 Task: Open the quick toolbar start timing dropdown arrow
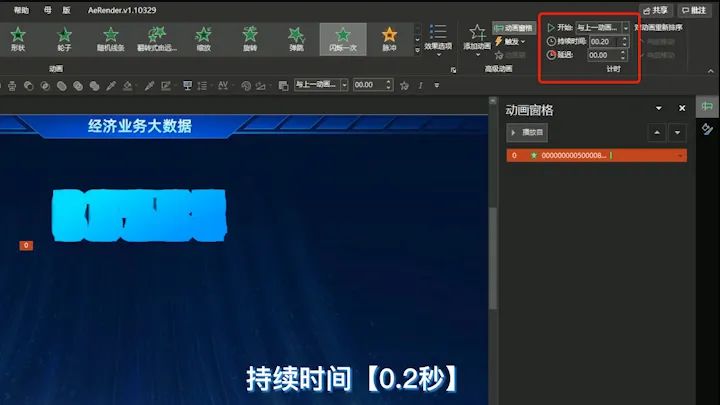[x=344, y=85]
